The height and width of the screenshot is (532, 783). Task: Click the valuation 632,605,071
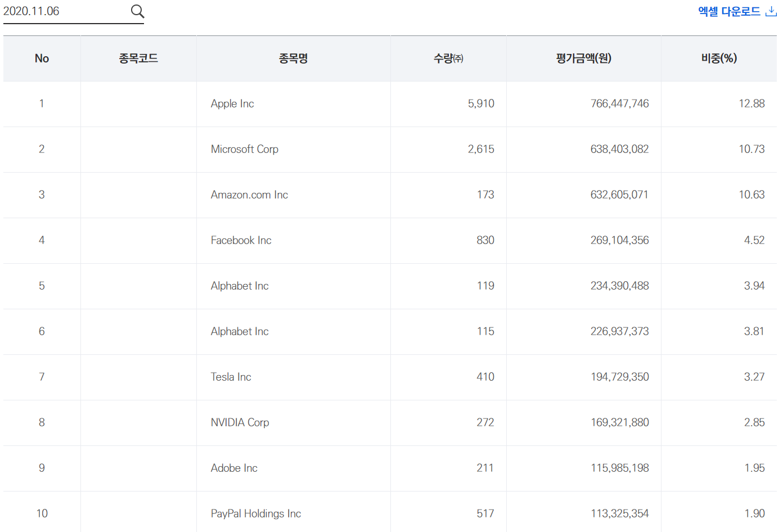(x=619, y=195)
